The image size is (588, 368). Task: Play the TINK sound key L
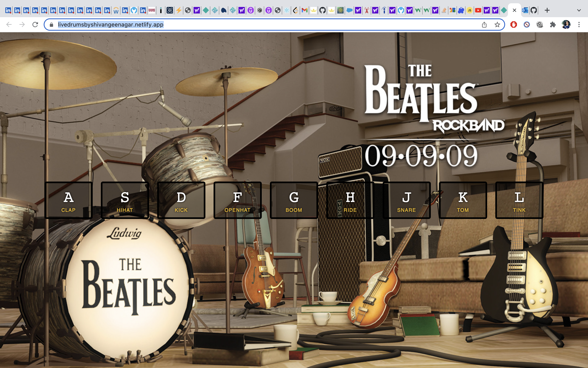(519, 200)
